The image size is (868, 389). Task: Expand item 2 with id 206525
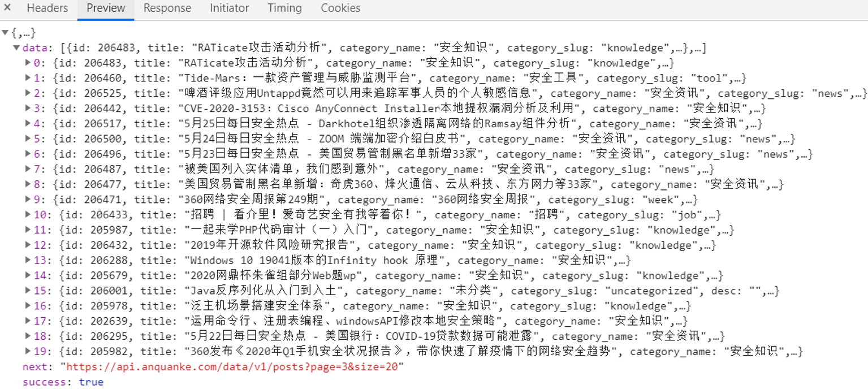pyautogui.click(x=28, y=93)
